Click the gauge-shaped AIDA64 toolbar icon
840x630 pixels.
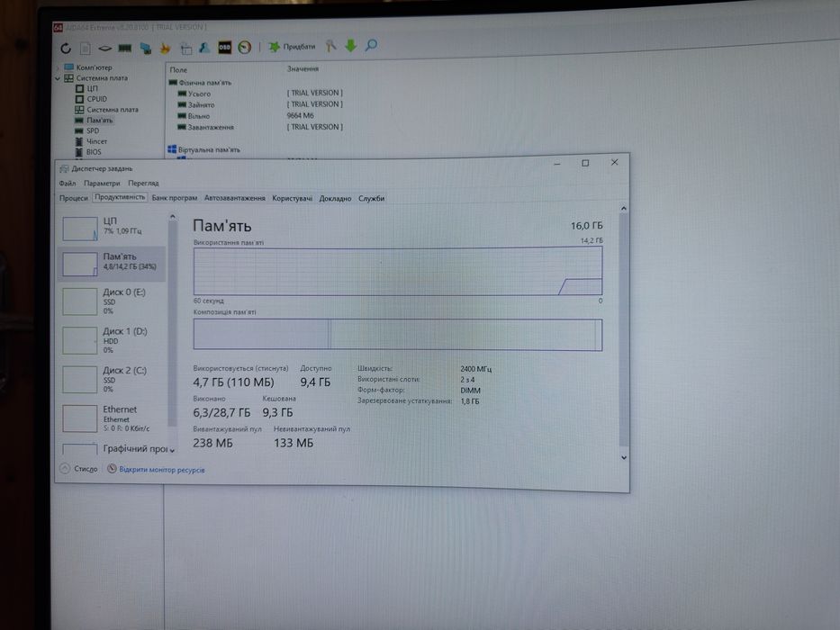tap(245, 47)
